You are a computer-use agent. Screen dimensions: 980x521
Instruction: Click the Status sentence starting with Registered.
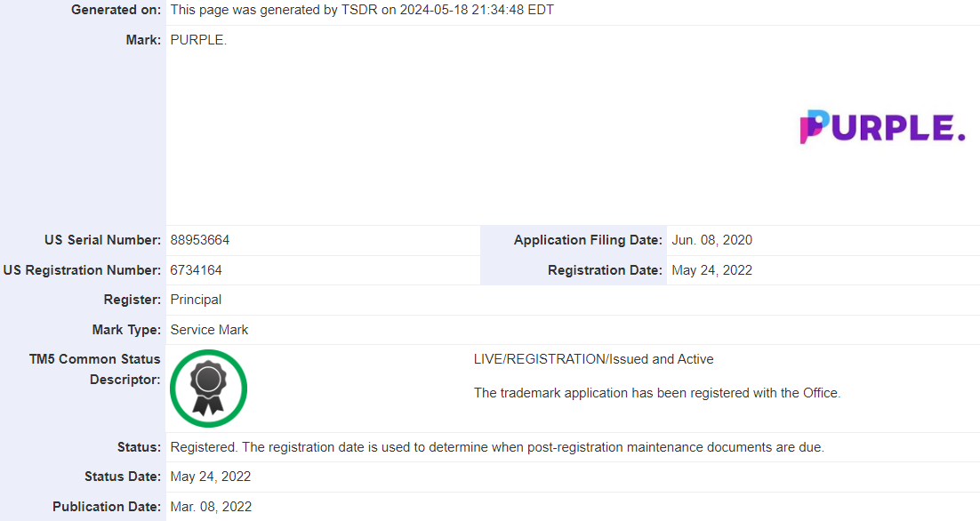point(497,447)
